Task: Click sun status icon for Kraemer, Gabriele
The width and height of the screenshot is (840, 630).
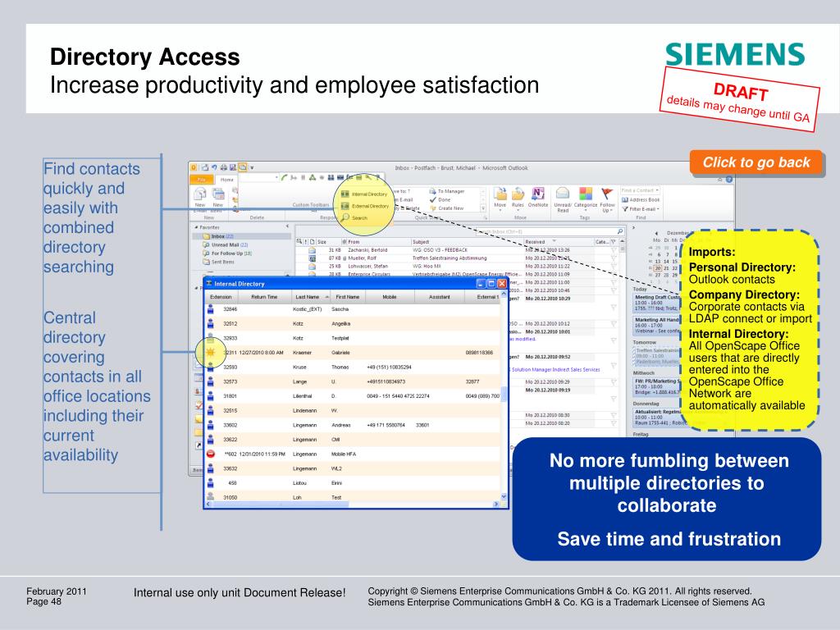Action: click(211, 353)
